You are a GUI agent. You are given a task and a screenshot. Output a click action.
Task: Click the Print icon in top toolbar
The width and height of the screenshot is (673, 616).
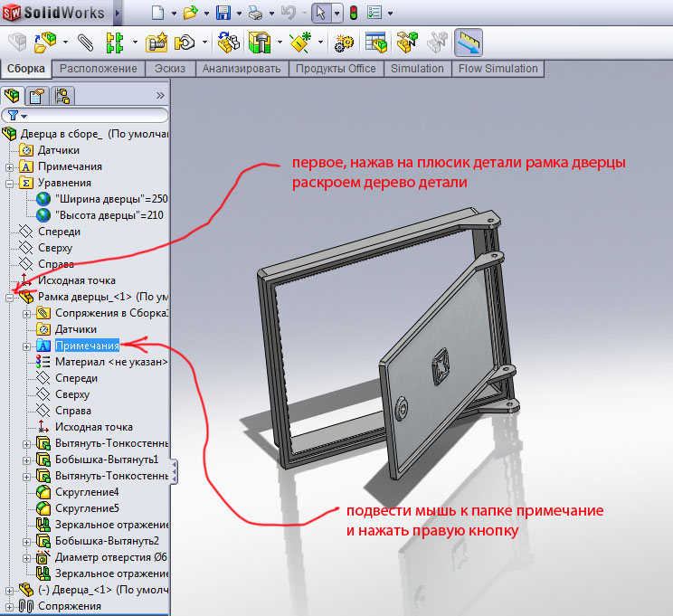pos(257,14)
